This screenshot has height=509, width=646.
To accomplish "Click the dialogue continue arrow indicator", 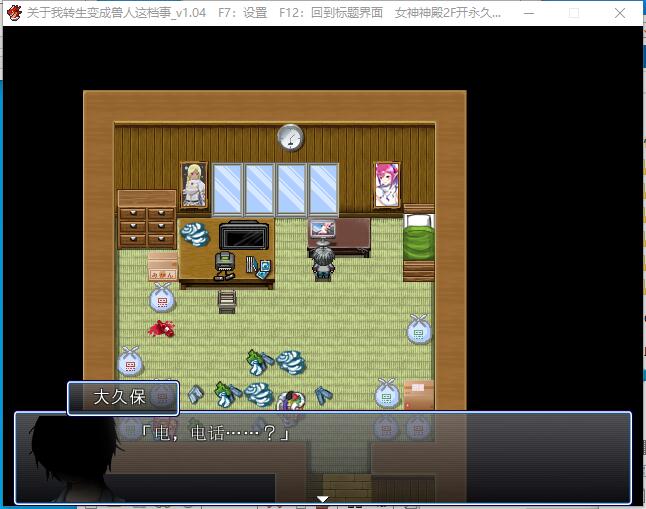I will [322, 498].
